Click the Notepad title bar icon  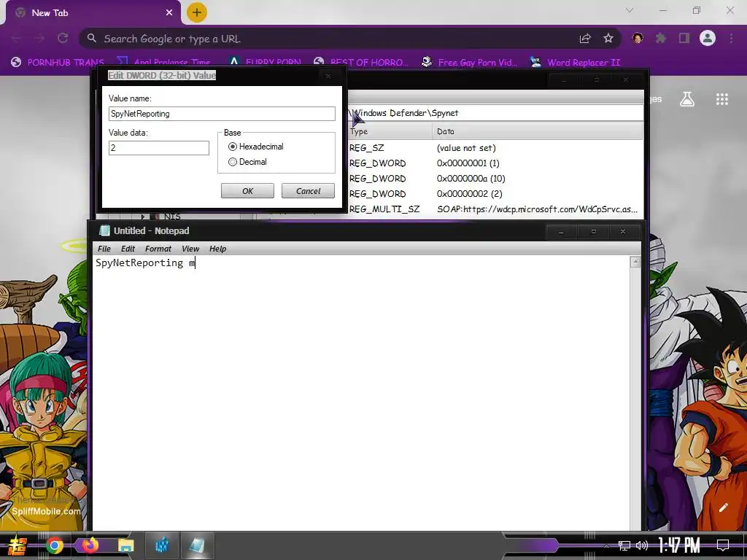point(104,231)
